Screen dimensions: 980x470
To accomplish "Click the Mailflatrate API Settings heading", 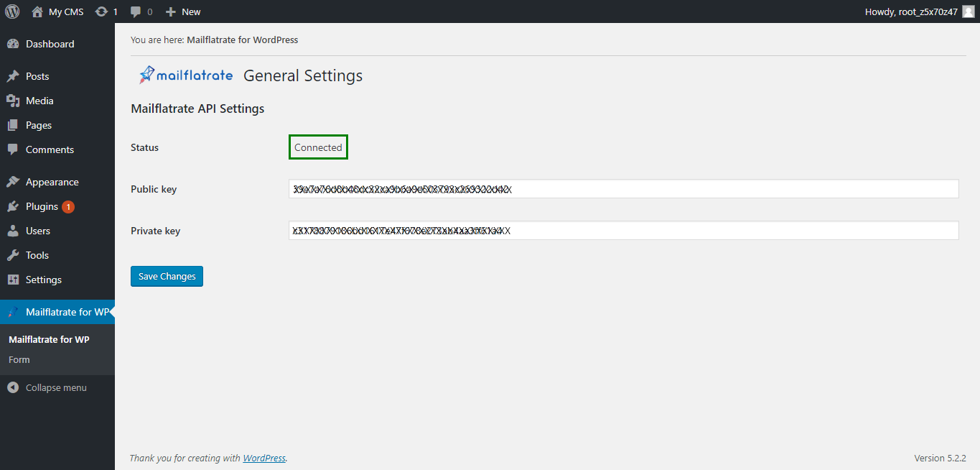I will (197, 109).
